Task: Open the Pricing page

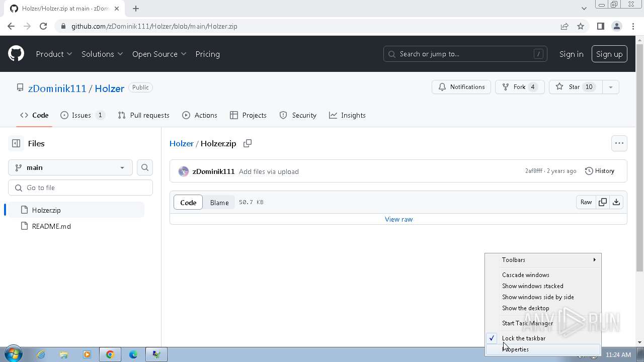Action: point(207,54)
